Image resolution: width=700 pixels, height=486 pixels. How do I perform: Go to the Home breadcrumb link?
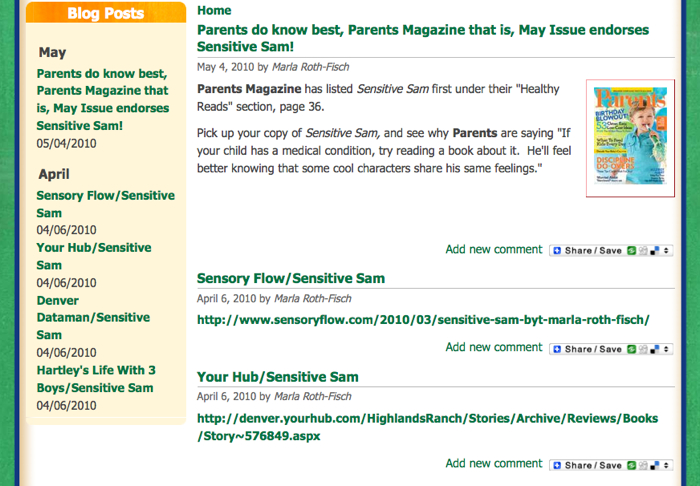[214, 10]
